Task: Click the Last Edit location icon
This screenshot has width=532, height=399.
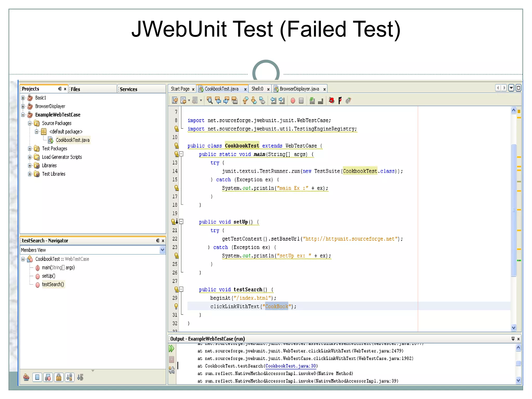Action: click(x=175, y=101)
